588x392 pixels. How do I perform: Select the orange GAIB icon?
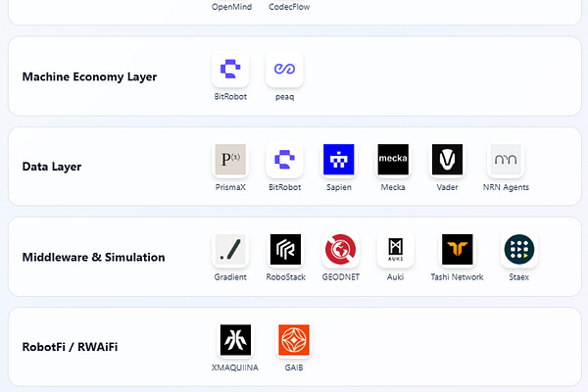point(294,340)
